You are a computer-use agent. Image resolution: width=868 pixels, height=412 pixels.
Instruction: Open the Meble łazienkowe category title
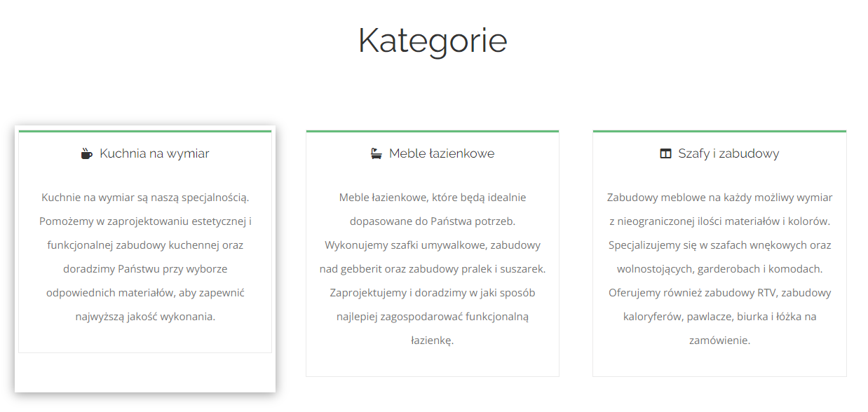442,153
